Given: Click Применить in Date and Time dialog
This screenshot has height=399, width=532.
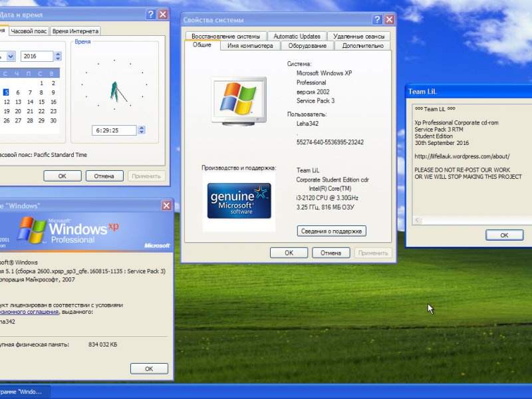Looking at the screenshot, I should tap(146, 176).
